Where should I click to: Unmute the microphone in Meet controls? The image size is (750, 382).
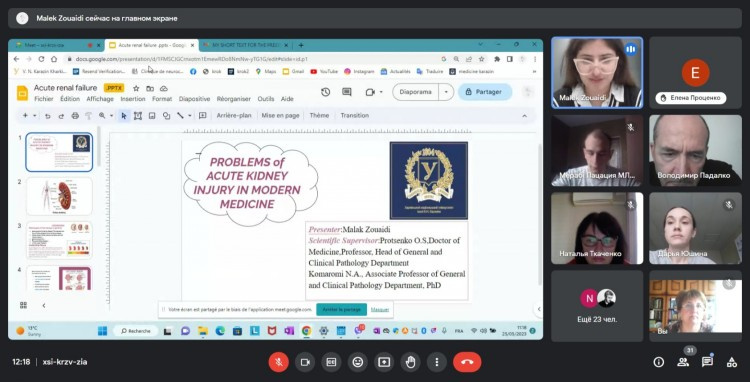(279, 362)
